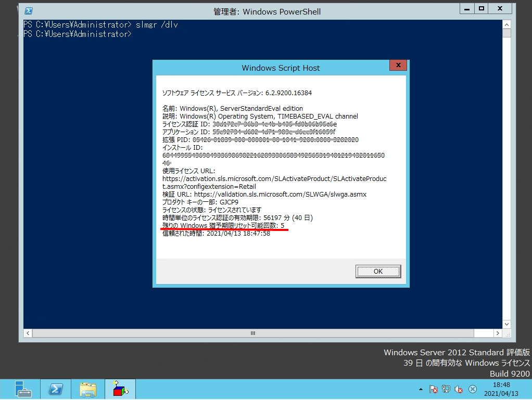
Task: Click the PowerShell horizontal scrollbar right arrow
Action: click(x=498, y=333)
